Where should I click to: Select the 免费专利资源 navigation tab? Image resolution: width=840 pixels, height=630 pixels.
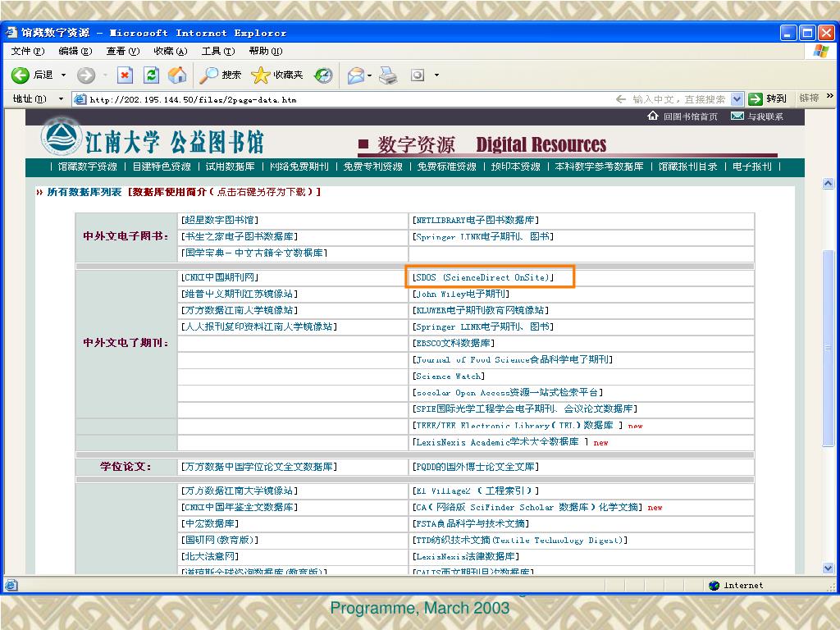tap(373, 167)
